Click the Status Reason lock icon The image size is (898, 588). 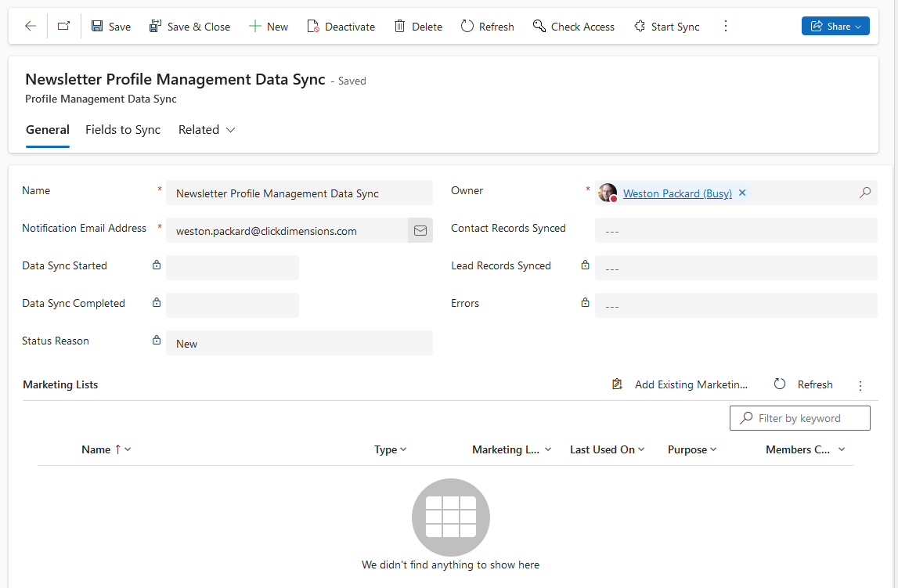157,341
